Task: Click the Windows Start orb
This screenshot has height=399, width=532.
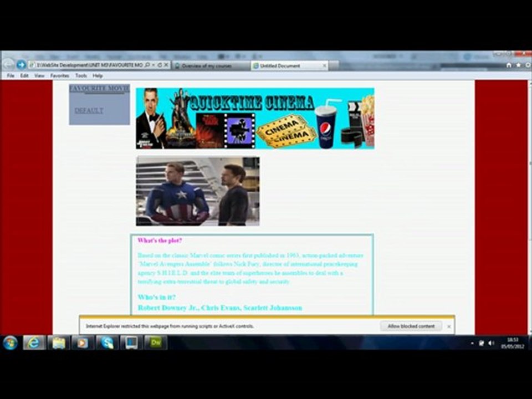Action: pyautogui.click(x=10, y=342)
